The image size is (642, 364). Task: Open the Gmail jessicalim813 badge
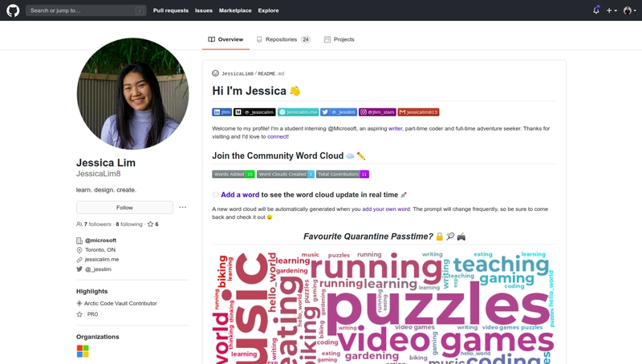[x=418, y=112]
